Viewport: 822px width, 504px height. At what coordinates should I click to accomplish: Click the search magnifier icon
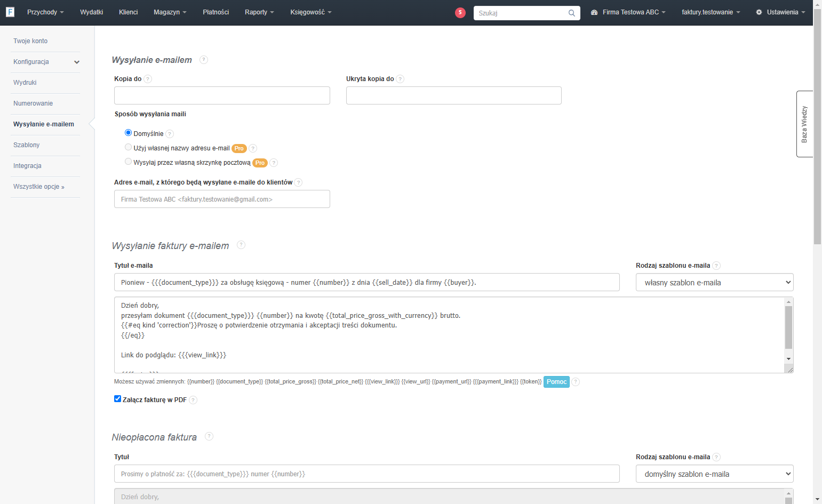(572, 13)
